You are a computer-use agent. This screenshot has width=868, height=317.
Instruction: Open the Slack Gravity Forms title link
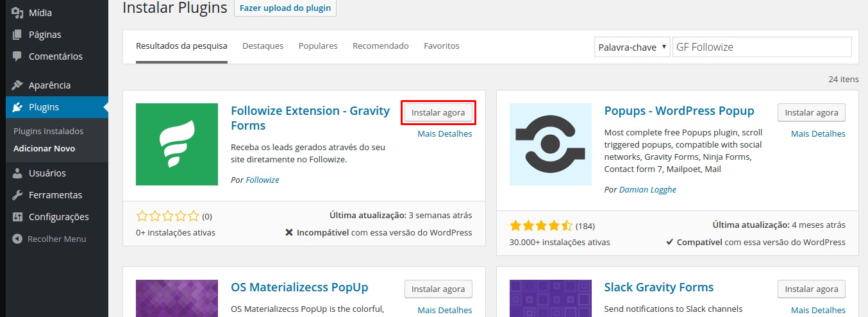pos(659,287)
